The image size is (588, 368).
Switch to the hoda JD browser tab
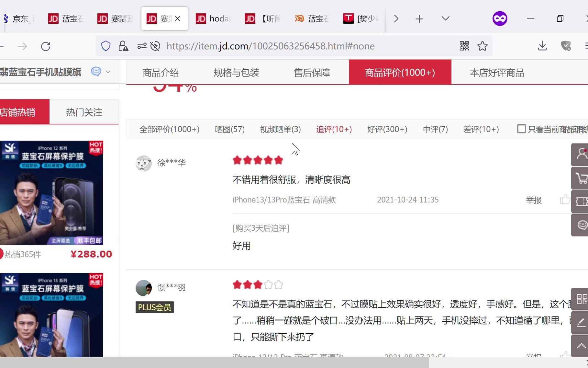pos(214,19)
